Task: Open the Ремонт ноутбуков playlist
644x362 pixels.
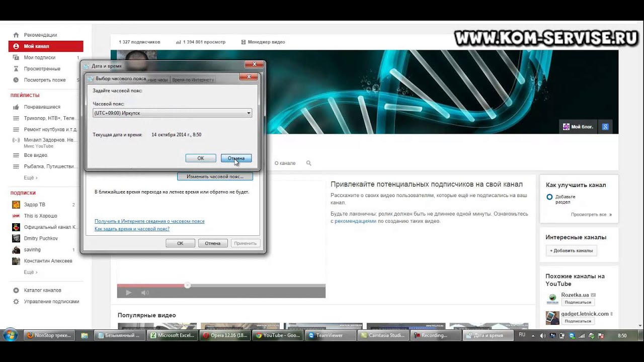Action: click(50, 129)
